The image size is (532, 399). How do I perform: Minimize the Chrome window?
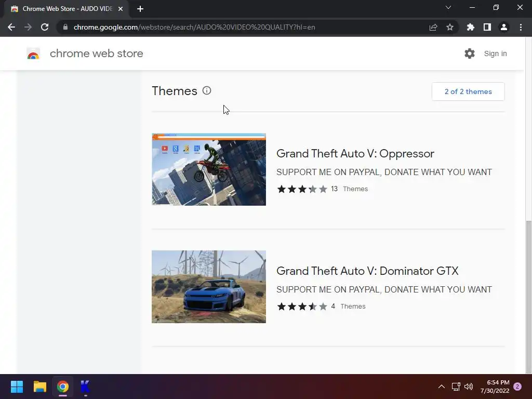[x=472, y=7]
